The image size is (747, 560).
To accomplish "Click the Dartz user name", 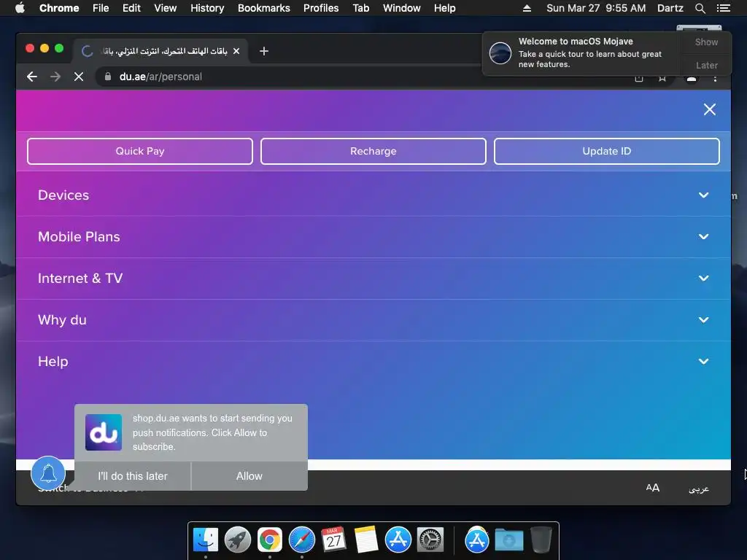I will pyautogui.click(x=670, y=8).
